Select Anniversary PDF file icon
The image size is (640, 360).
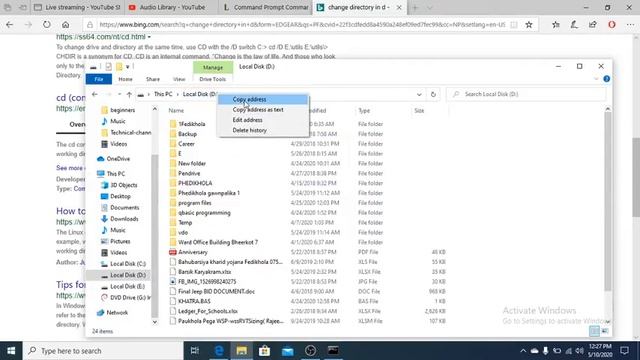[173, 252]
